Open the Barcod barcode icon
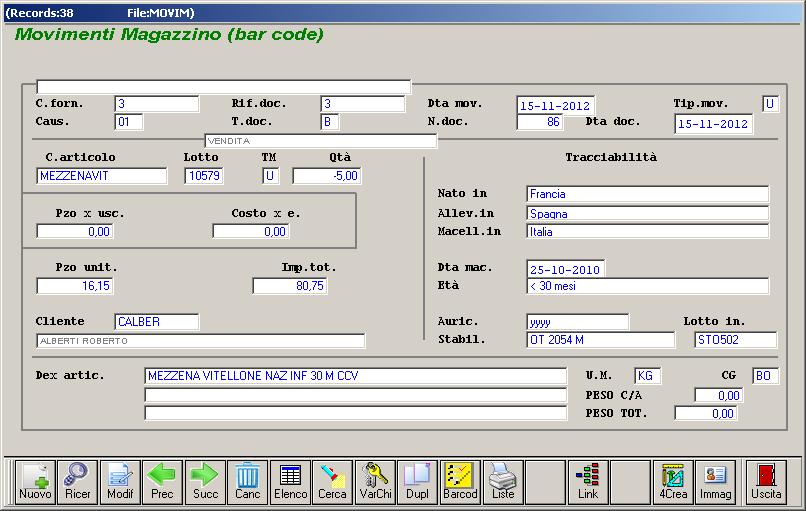The height and width of the screenshot is (511, 806). point(460,481)
